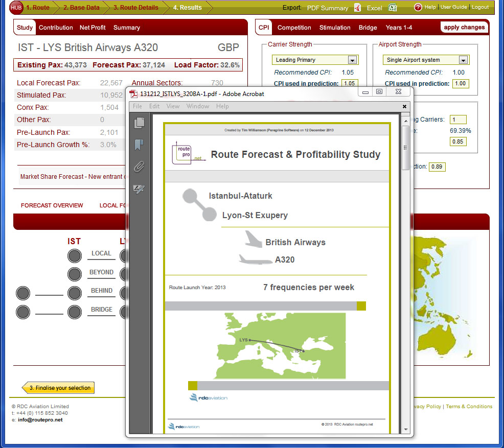The height and width of the screenshot is (448, 504).
Task: Click the Logout link
Action: pyautogui.click(x=480, y=7)
